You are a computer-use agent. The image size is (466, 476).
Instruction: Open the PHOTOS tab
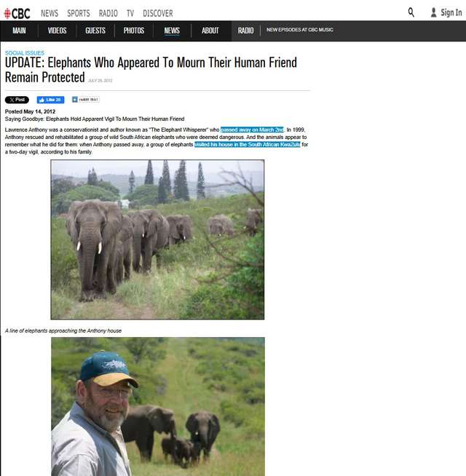pos(134,31)
